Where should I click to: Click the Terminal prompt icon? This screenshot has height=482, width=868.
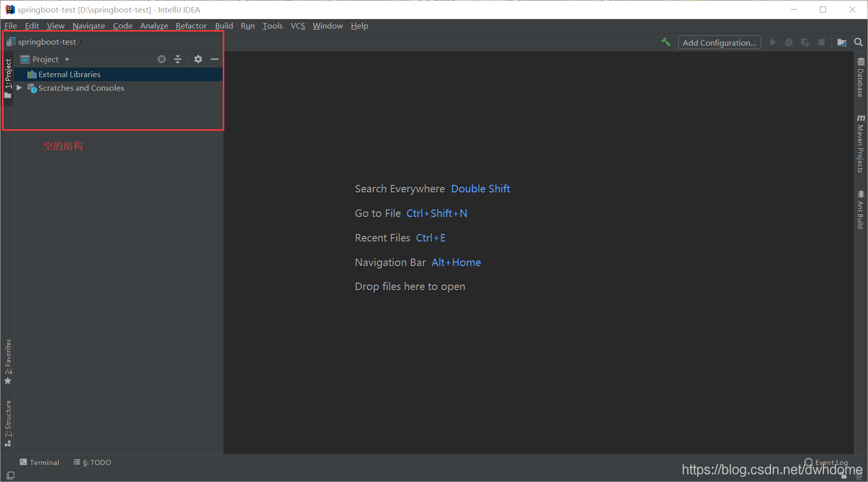[x=24, y=462]
